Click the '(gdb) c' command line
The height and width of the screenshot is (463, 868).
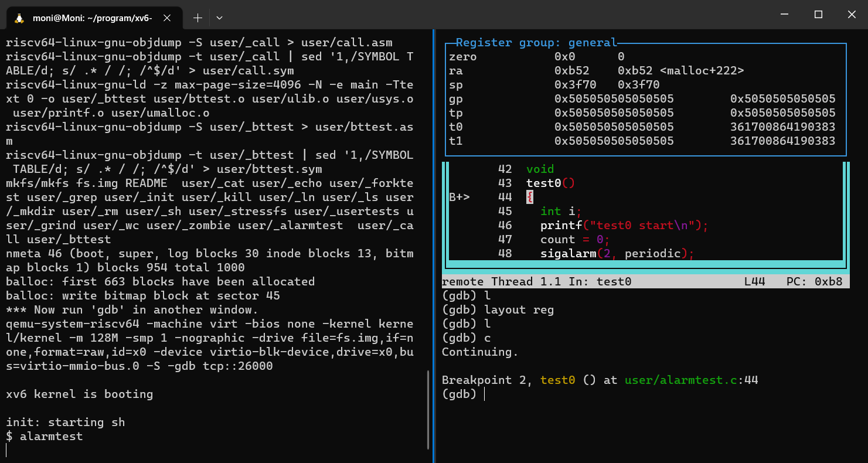coord(467,338)
